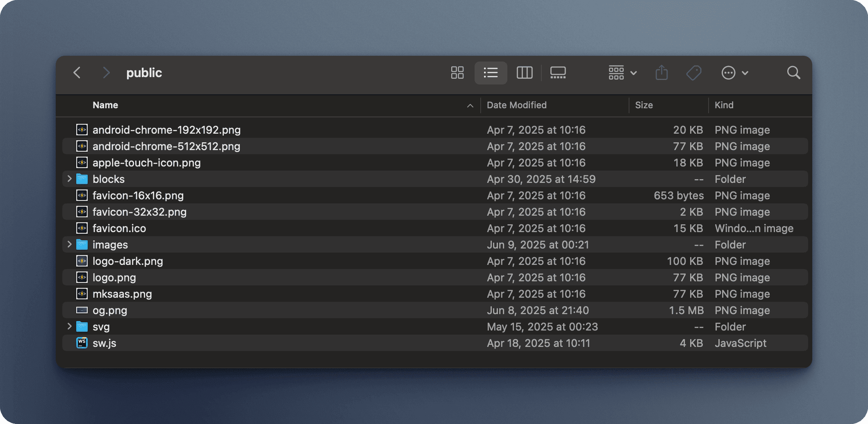This screenshot has width=868, height=424.
Task: Switch to gallery view
Action: (558, 73)
